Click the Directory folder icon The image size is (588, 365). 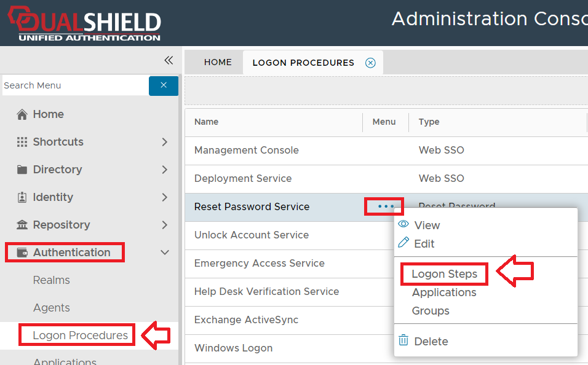(x=22, y=170)
